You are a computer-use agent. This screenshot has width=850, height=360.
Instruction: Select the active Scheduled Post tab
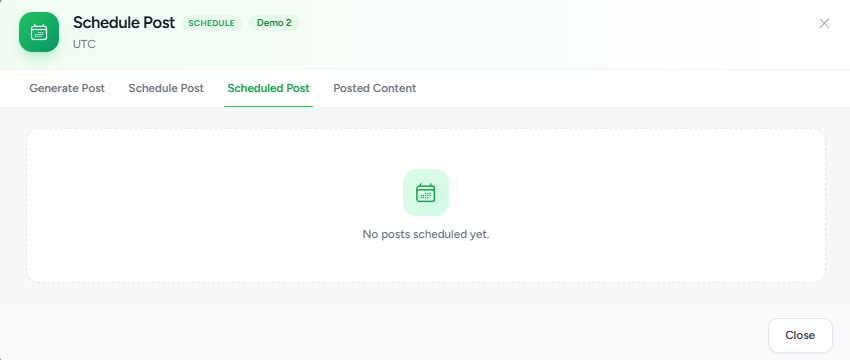click(x=268, y=88)
